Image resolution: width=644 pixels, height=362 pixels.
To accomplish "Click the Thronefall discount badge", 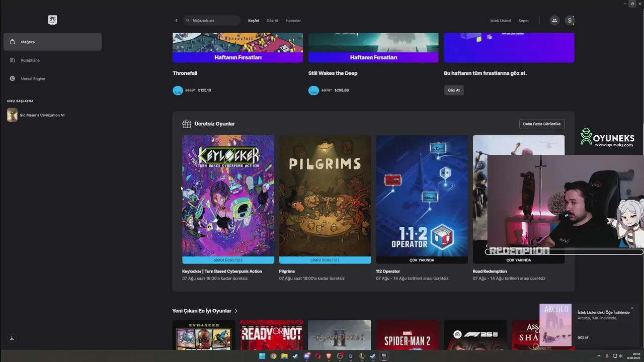I will (178, 90).
